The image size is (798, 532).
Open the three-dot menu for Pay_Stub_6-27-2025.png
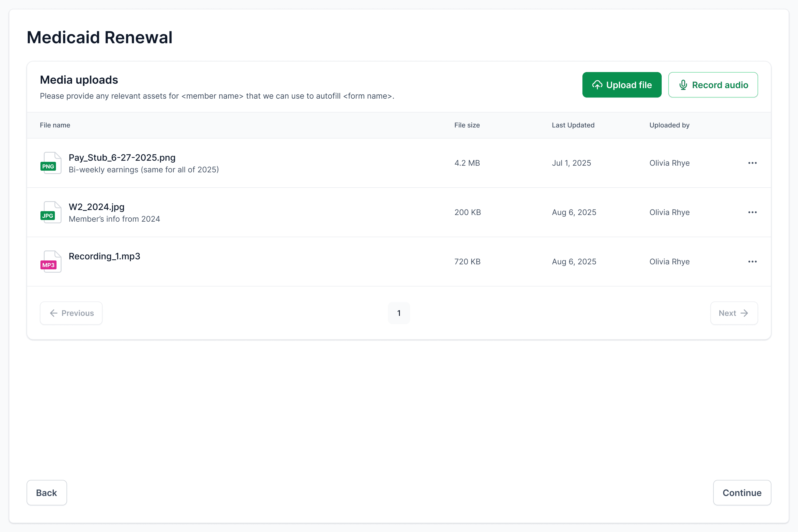pyautogui.click(x=752, y=163)
